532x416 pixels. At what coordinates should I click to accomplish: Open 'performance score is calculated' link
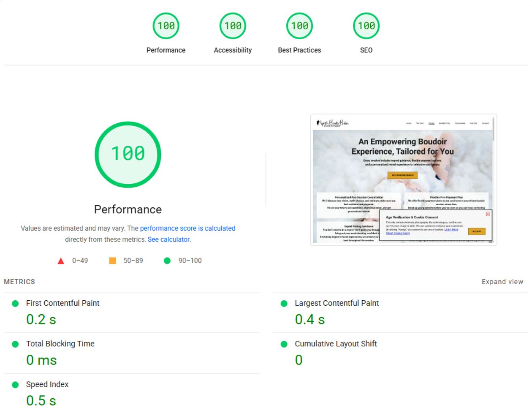187,228
